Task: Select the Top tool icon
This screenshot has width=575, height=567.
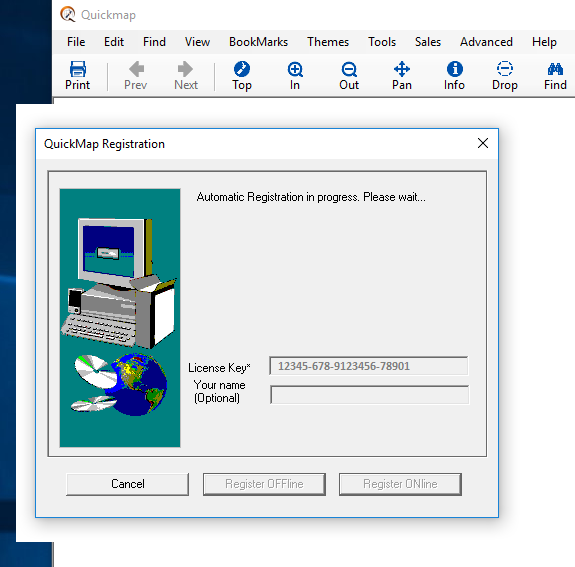Action: [x=242, y=76]
